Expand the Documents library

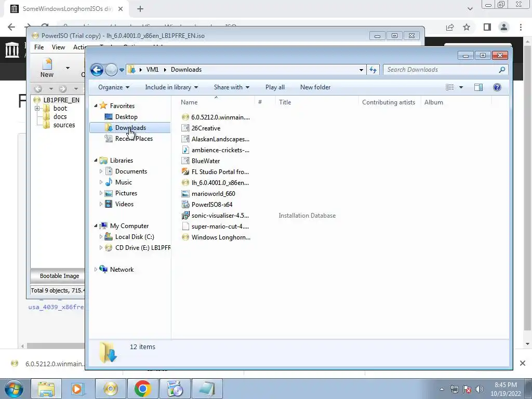point(101,171)
